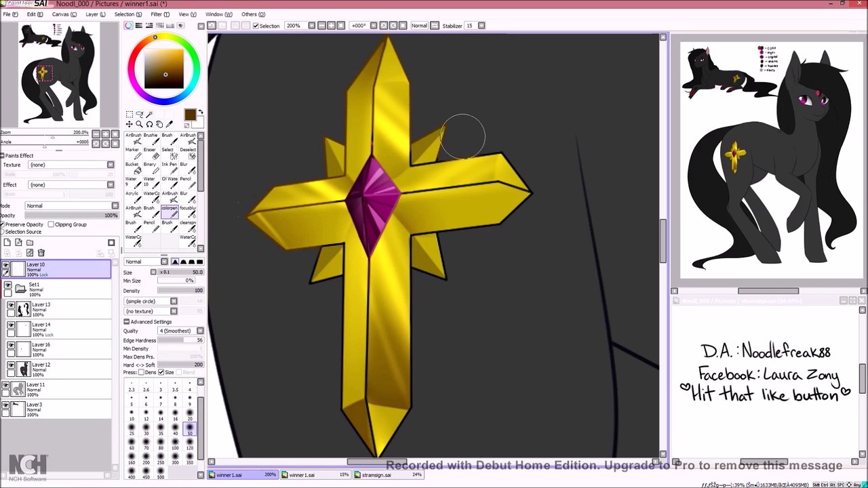The image size is (868, 488).
Task: Select the rotate canvas tool
Action: (150, 124)
